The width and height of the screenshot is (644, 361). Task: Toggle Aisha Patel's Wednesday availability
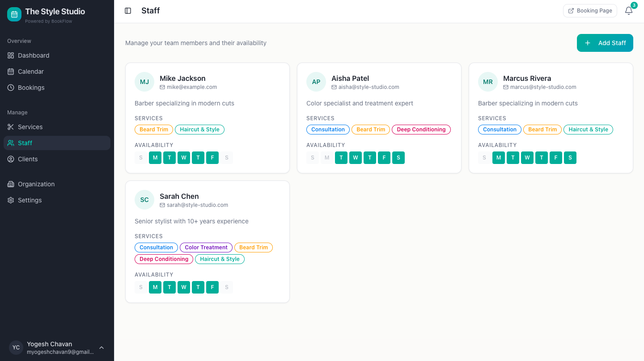coord(356,158)
